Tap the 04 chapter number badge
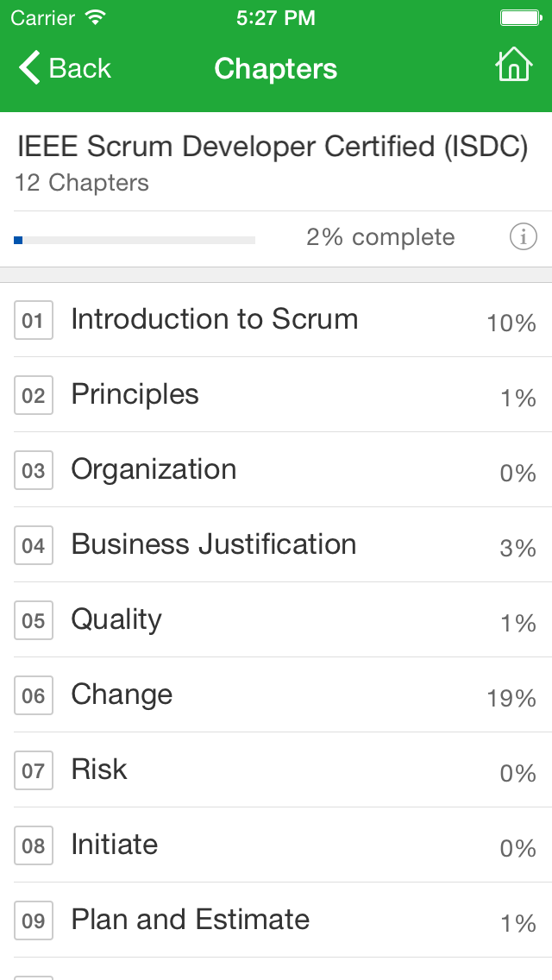 coord(34,546)
